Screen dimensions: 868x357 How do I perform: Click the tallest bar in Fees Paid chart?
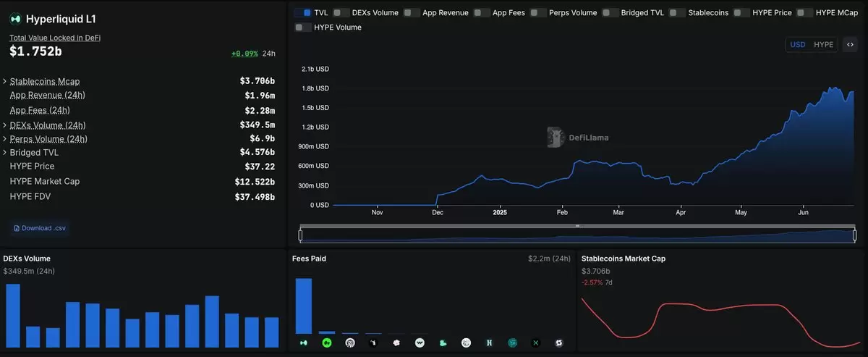coord(304,306)
